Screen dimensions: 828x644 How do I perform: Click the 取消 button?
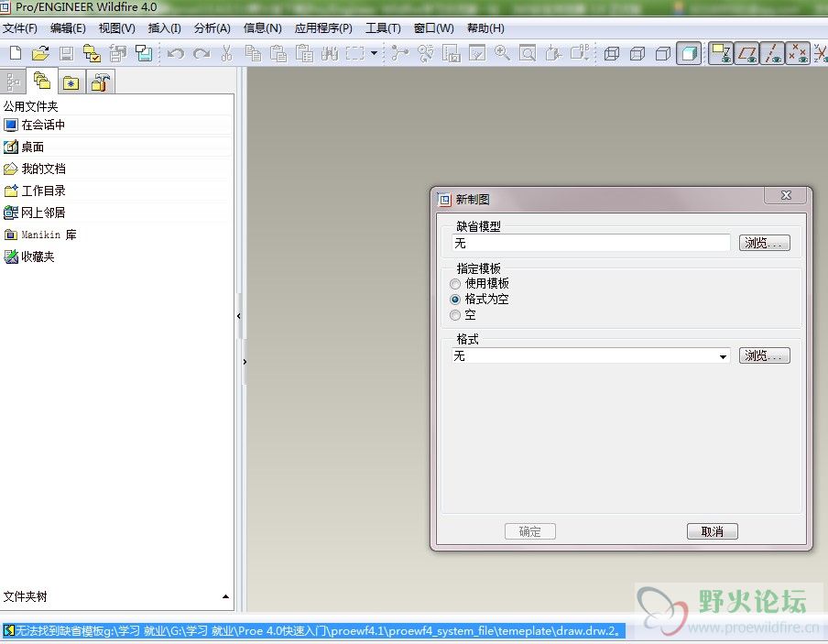coord(712,531)
